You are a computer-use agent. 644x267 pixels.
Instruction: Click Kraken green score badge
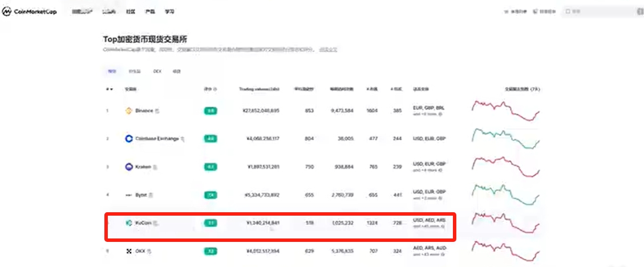point(210,167)
